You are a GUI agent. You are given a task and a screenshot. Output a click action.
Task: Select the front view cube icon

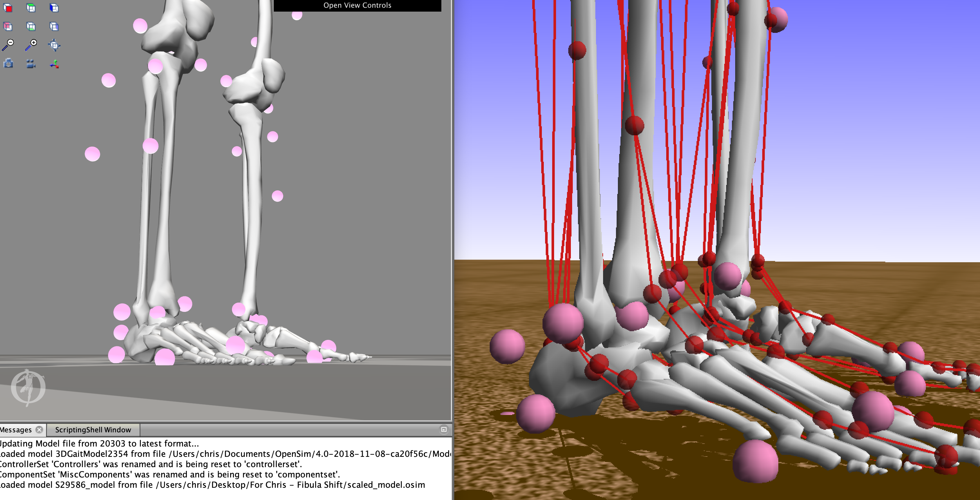8,8
